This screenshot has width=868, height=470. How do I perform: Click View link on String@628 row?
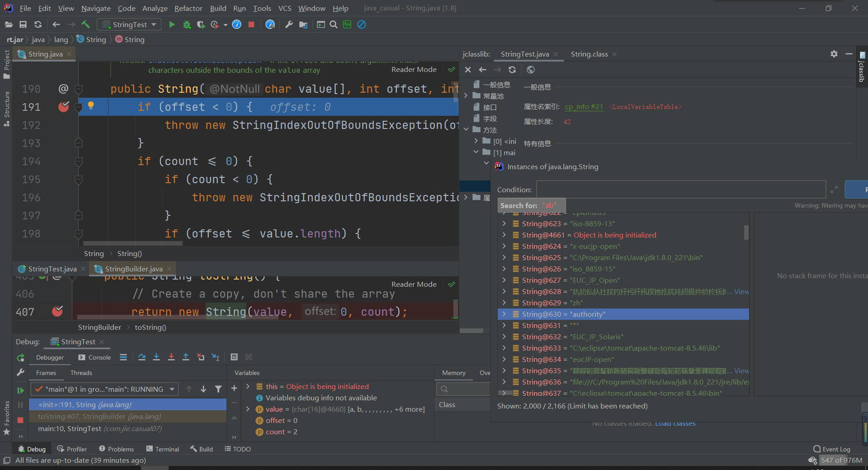(x=741, y=291)
